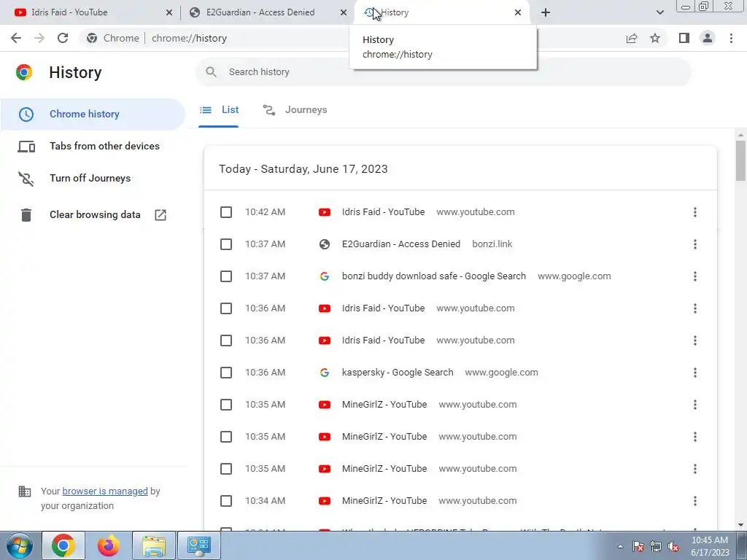747x560 pixels.
Task: Open Tabs from other devices
Action: 93,146
